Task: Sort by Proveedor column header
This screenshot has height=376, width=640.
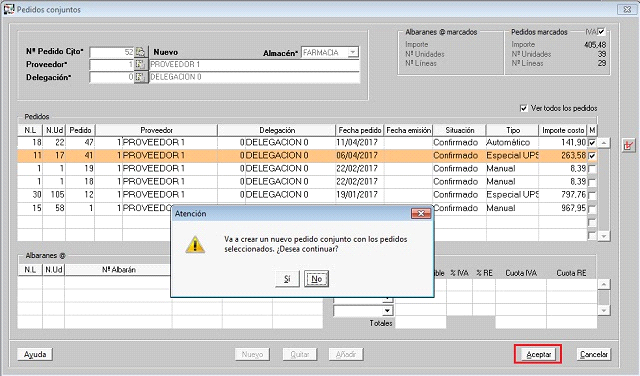Action: pyautogui.click(x=156, y=130)
